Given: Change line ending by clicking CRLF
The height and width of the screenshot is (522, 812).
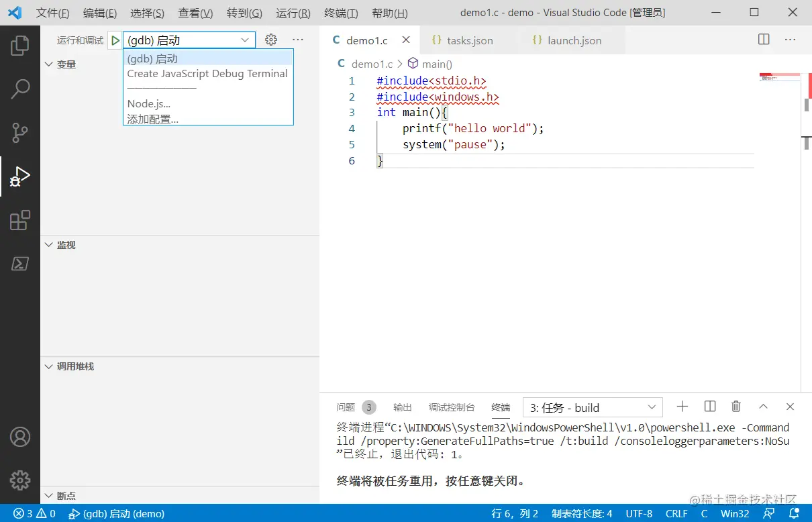Looking at the screenshot, I should (676, 513).
